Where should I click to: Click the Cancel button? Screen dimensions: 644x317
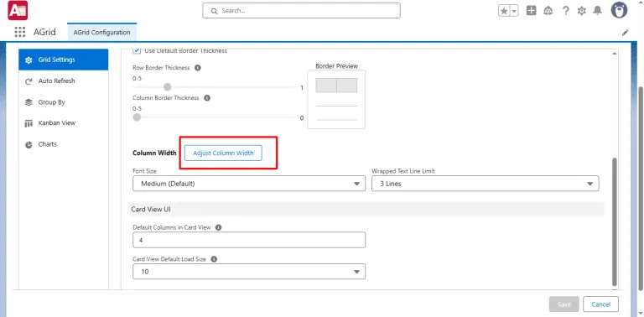(x=600, y=304)
